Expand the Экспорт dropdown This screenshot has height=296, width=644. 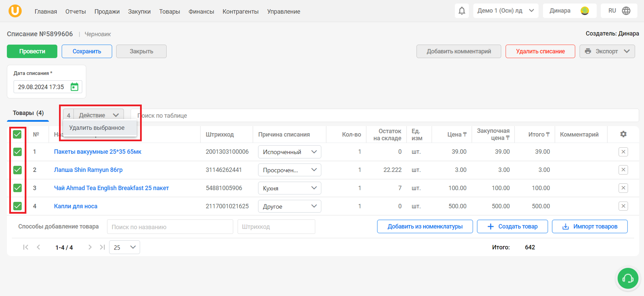pyautogui.click(x=607, y=51)
